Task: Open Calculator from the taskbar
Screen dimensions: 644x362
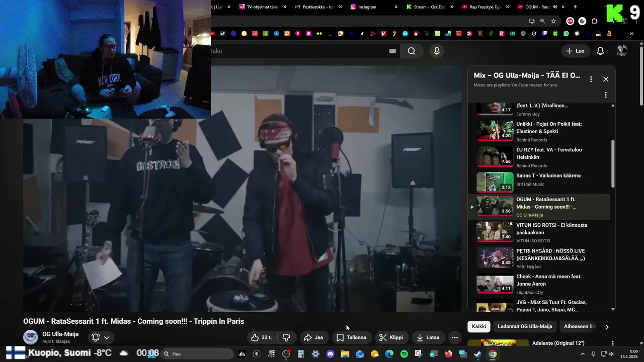Action: pyautogui.click(x=301, y=354)
